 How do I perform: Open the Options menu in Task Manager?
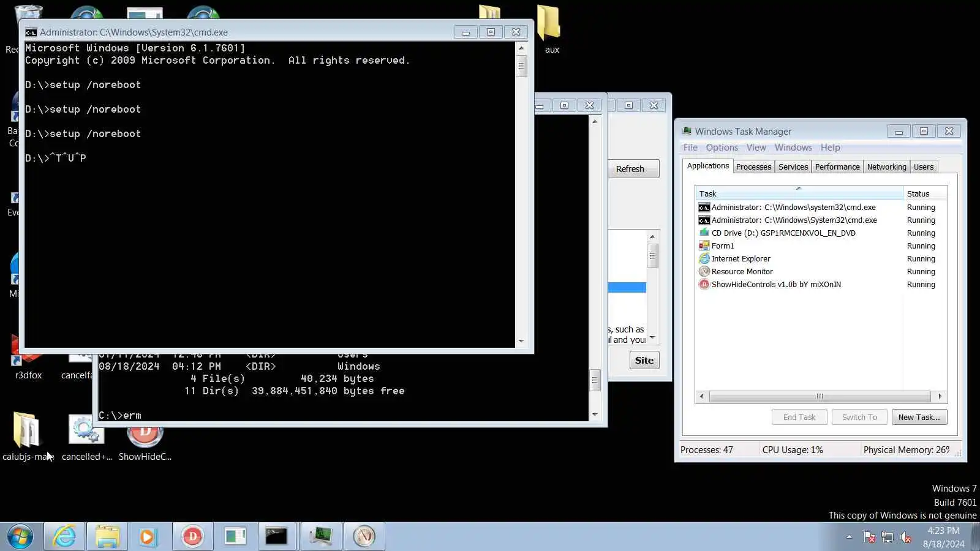click(x=722, y=148)
